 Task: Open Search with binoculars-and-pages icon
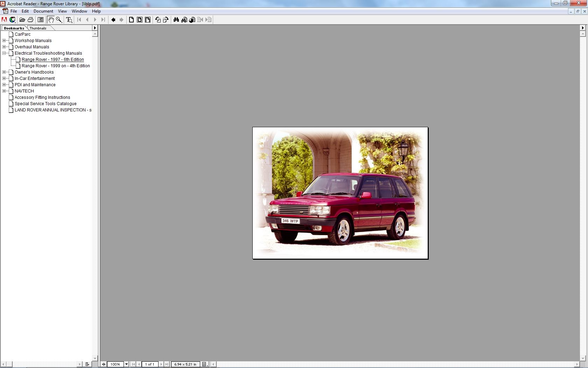click(184, 20)
